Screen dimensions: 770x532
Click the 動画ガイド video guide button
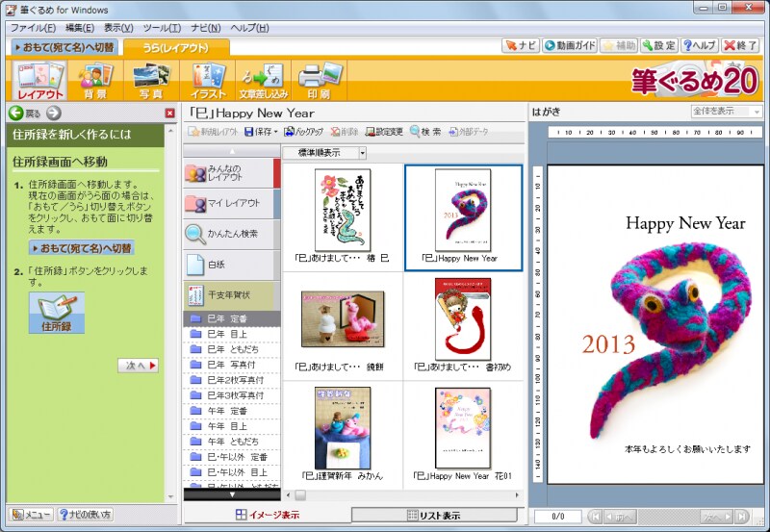(x=568, y=45)
